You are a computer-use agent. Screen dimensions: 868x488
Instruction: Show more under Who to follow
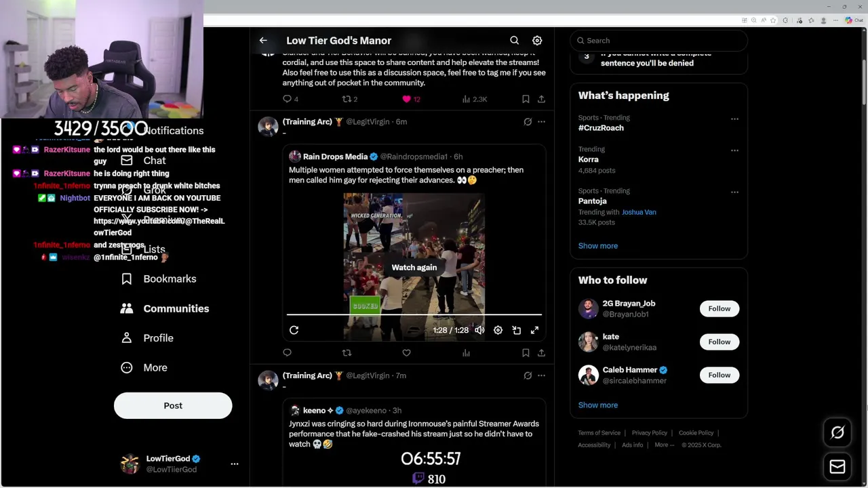[597, 405]
